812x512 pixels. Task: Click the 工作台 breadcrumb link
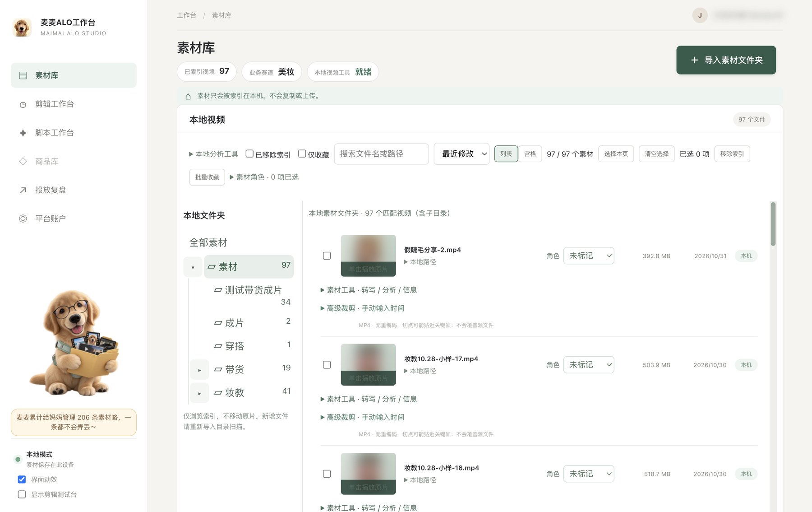pos(186,15)
